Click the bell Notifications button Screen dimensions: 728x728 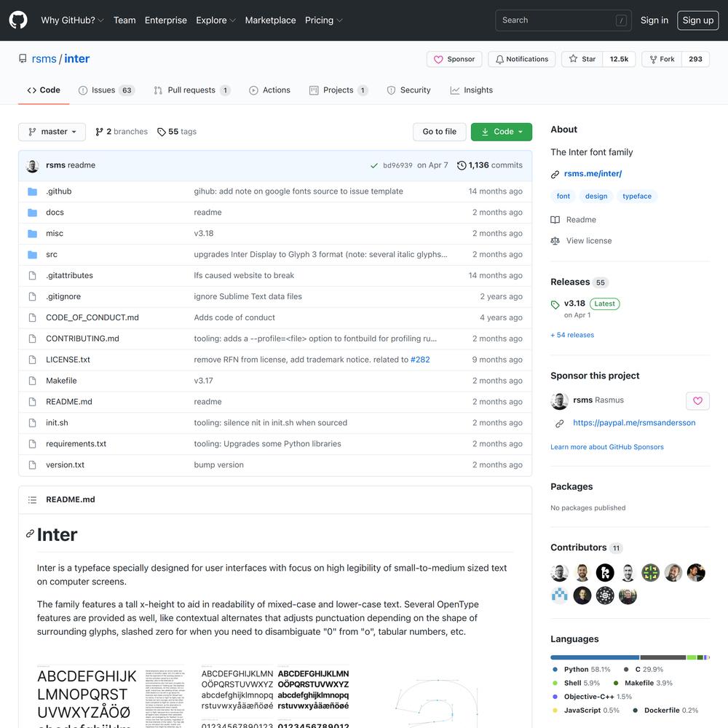(521, 59)
